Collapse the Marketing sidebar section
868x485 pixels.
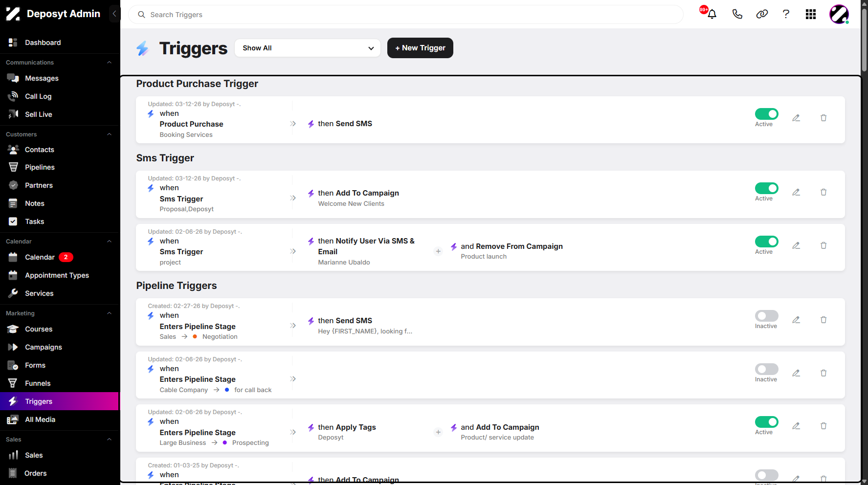click(110, 313)
